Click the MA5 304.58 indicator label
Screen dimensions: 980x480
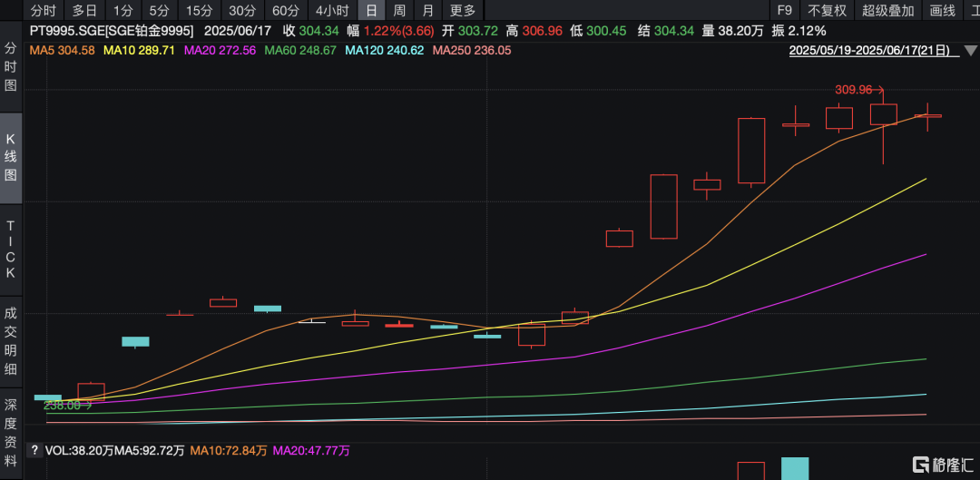(x=62, y=50)
